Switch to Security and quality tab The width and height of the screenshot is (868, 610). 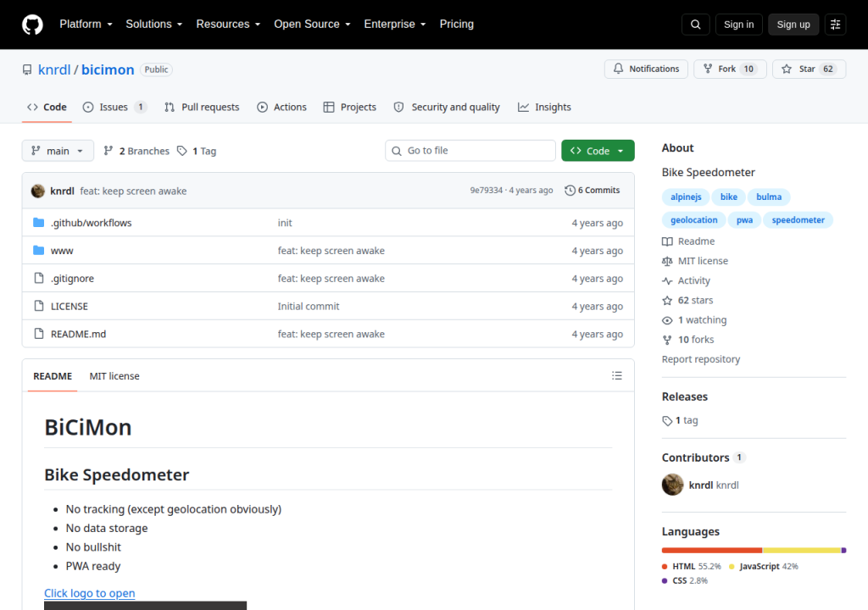pos(447,107)
